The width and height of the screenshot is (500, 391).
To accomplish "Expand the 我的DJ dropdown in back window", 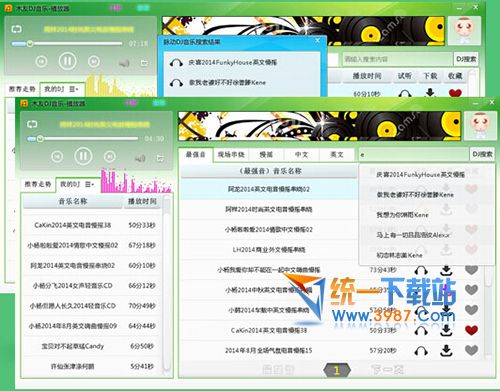I will tap(73, 89).
